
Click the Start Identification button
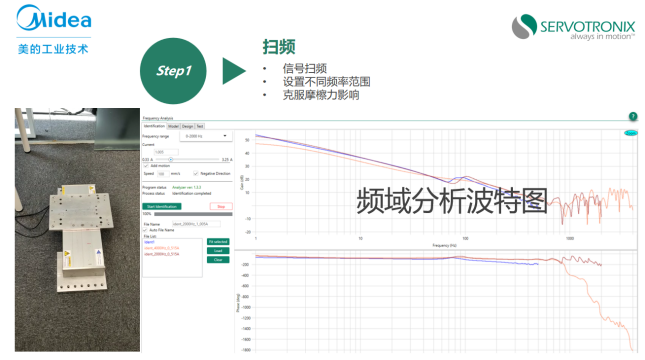(162, 207)
